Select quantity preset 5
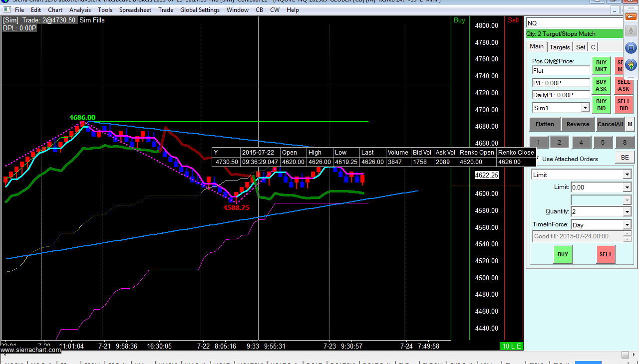The width and height of the screenshot is (639, 364). tap(603, 143)
